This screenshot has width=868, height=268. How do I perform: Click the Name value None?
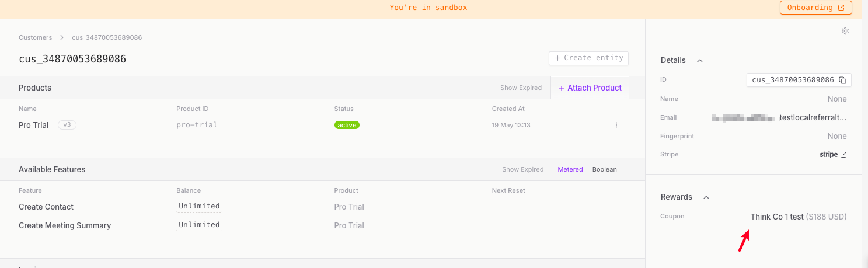837,99
